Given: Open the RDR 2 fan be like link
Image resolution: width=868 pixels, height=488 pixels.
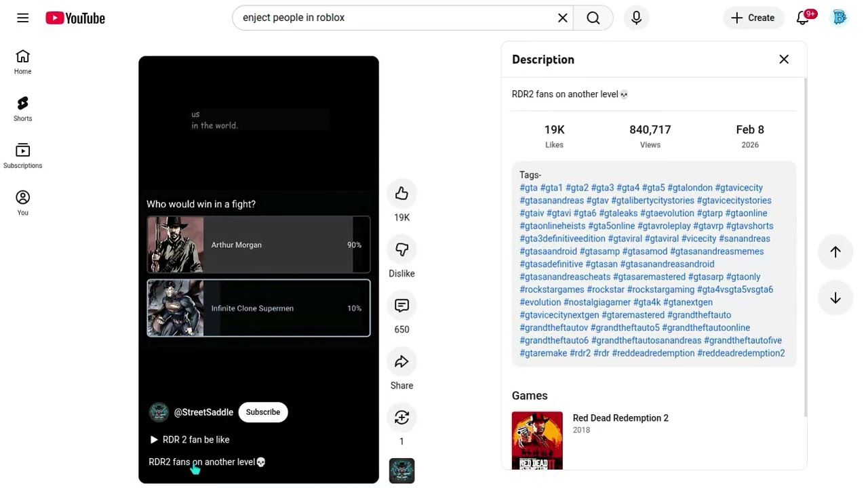Looking at the screenshot, I should click(189, 440).
